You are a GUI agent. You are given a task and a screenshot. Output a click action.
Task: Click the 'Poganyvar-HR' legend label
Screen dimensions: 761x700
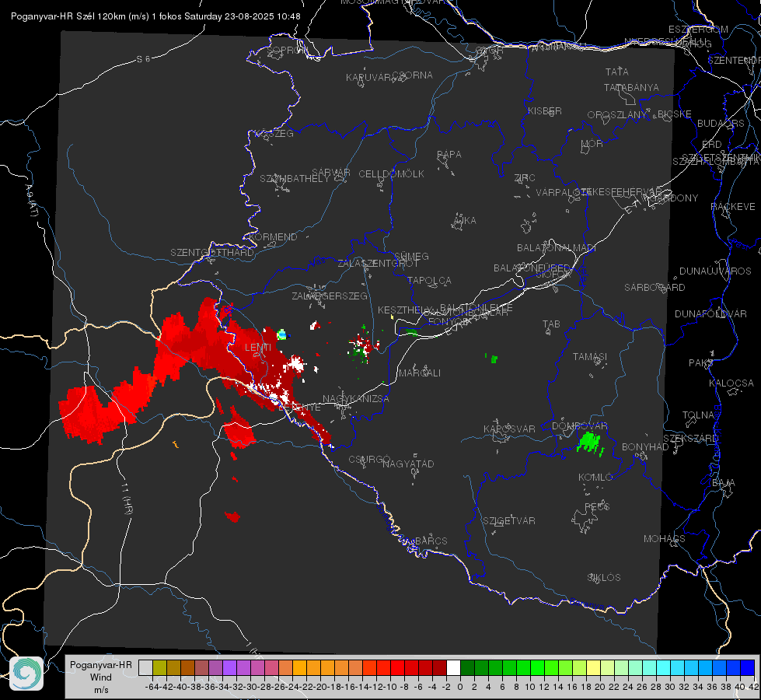[x=101, y=665]
